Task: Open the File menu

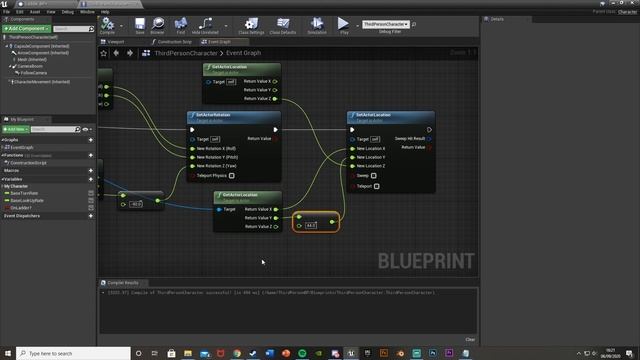Action: pyautogui.click(x=7, y=12)
